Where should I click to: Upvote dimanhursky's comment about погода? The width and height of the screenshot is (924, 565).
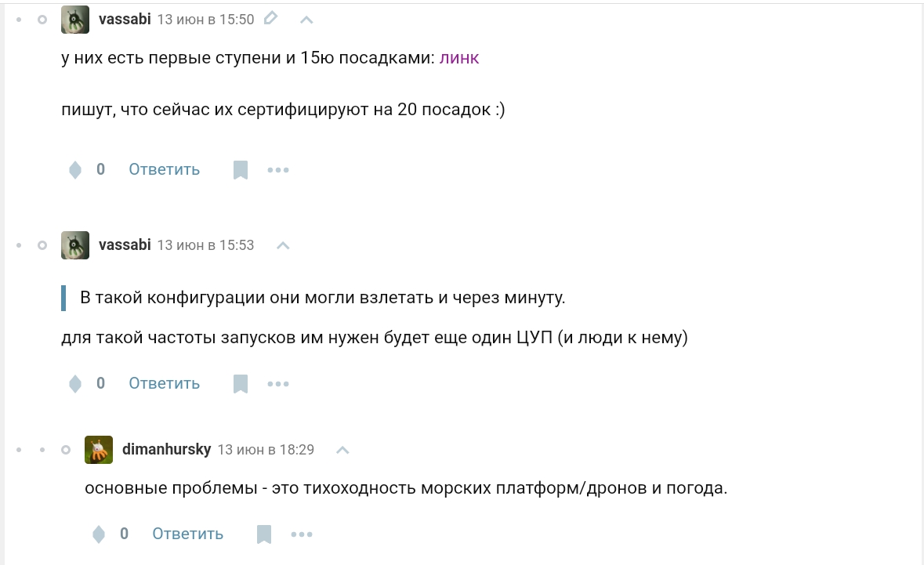(99, 534)
